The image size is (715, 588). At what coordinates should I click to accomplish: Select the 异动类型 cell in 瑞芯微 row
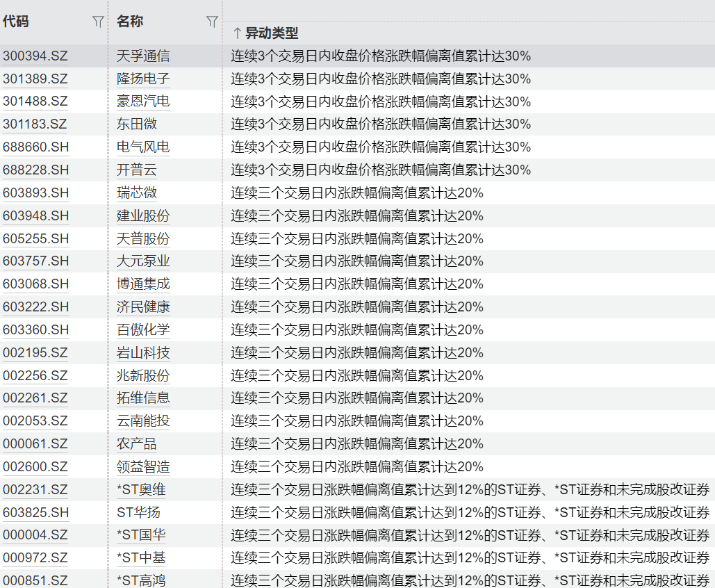(469, 193)
